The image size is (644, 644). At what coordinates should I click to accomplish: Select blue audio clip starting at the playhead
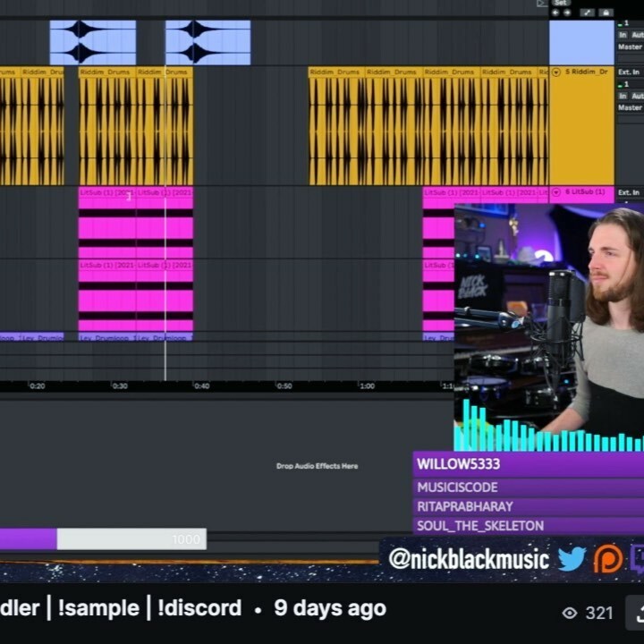coord(208,42)
